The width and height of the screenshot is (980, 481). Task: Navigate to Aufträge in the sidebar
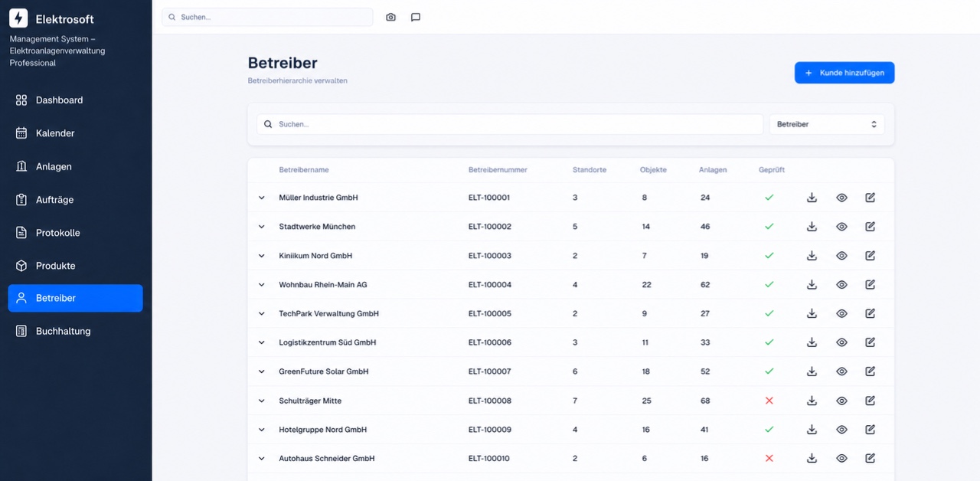(x=75, y=200)
